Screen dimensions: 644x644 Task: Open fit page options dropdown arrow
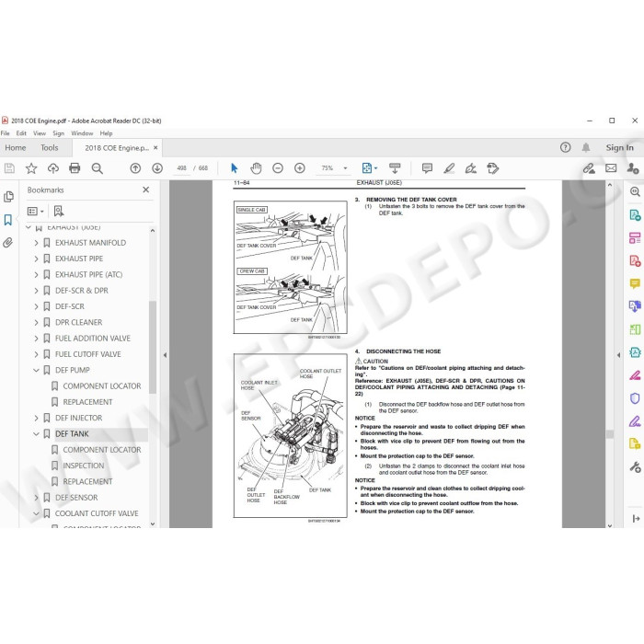(375, 168)
